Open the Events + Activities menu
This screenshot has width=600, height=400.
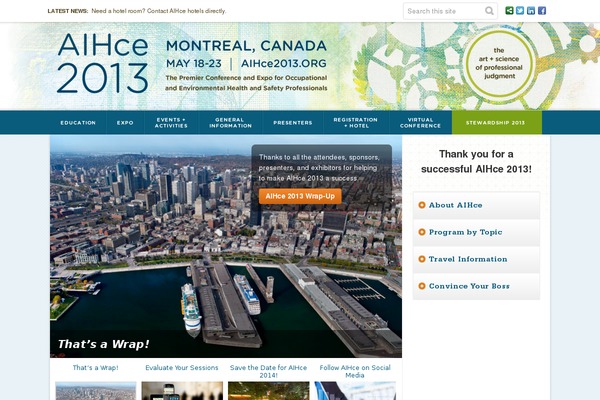(171, 122)
